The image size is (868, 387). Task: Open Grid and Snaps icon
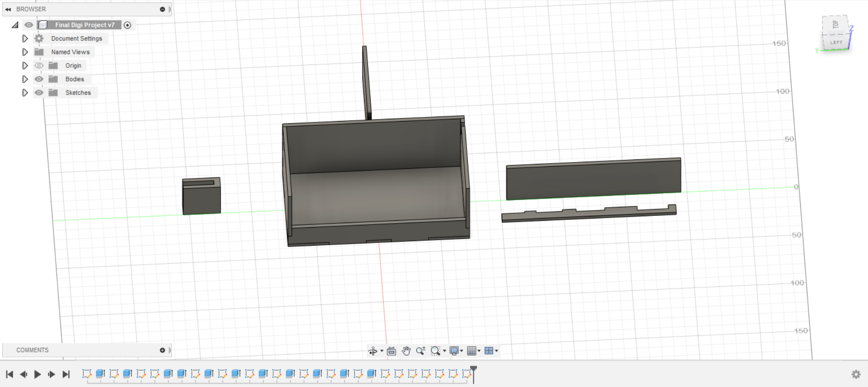tap(472, 351)
